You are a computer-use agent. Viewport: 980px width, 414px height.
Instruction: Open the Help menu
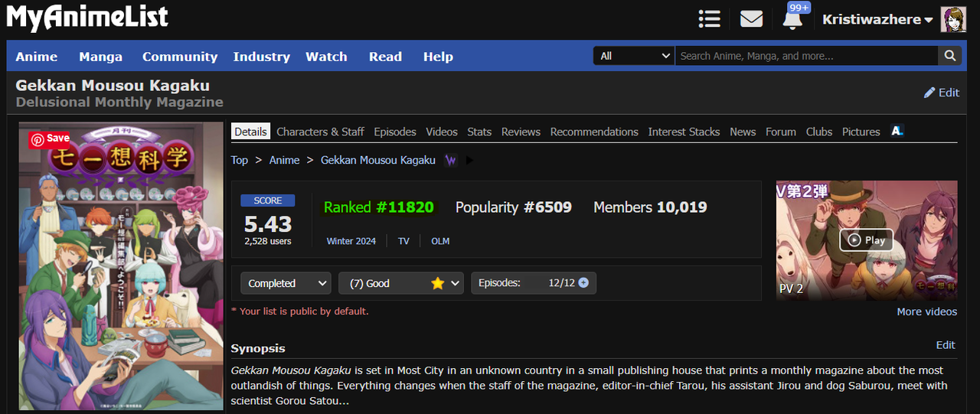[438, 57]
